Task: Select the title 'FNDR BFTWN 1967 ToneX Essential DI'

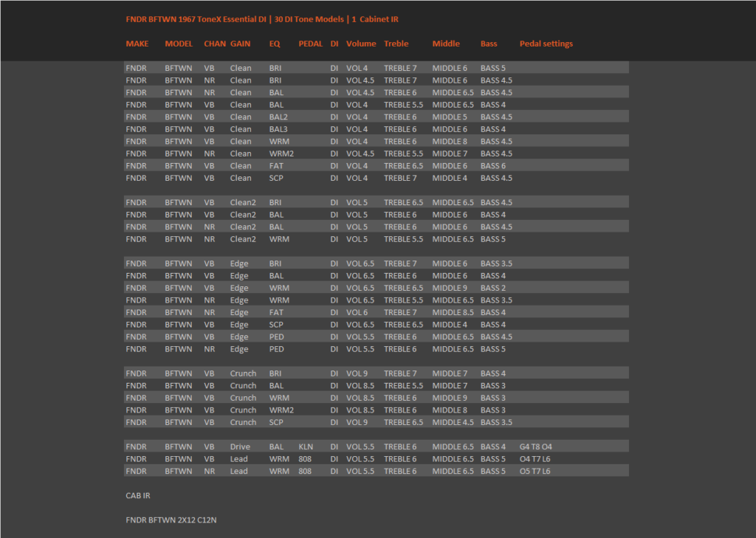Action: click(196, 19)
